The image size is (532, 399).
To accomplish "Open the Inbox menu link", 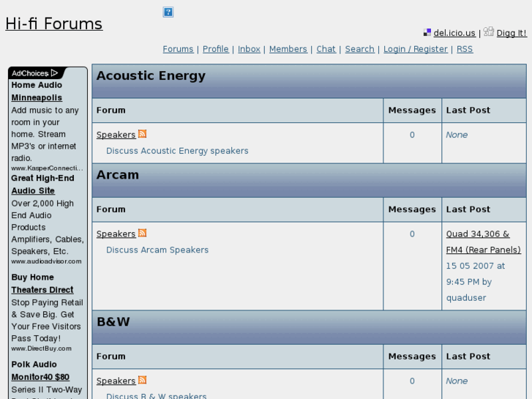I will 249,49.
